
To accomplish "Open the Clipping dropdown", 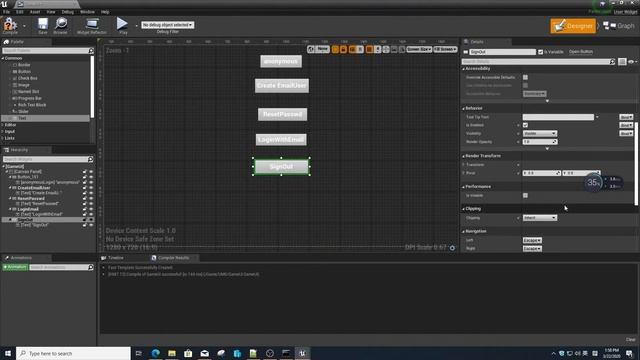I will tap(540, 218).
